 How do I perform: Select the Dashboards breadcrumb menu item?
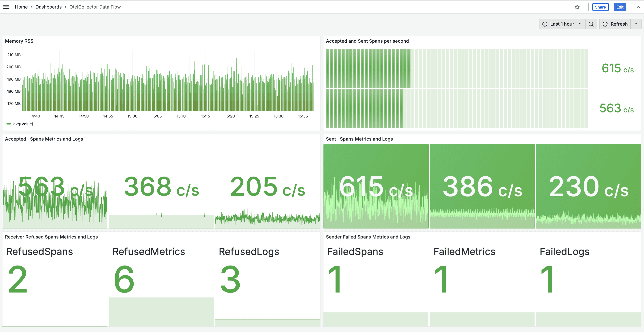[x=48, y=7]
